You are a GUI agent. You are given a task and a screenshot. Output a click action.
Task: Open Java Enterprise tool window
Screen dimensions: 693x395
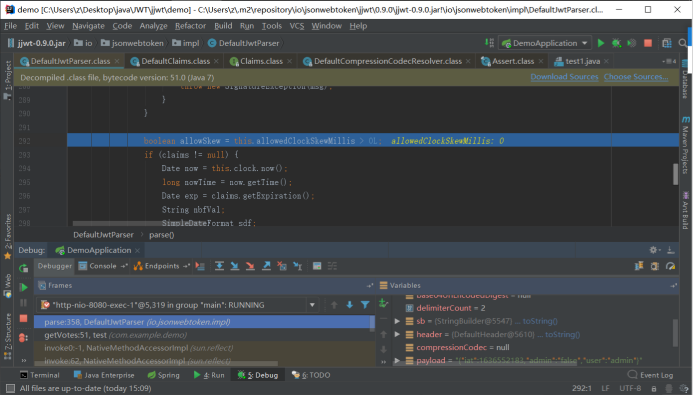(x=104, y=375)
